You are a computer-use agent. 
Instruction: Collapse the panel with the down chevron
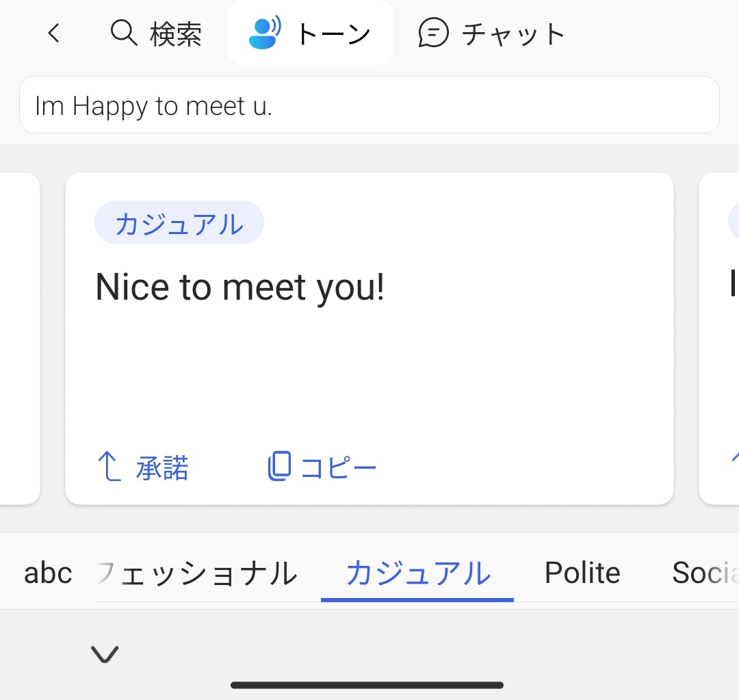click(105, 654)
